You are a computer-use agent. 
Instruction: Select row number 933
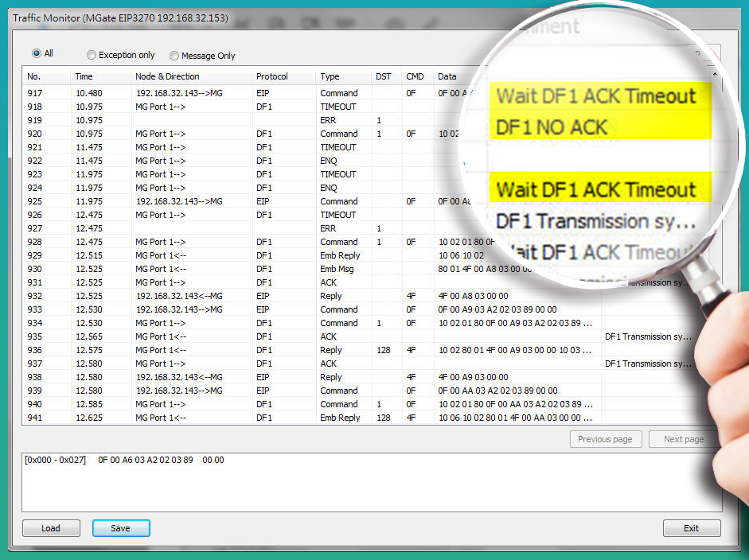click(x=35, y=309)
